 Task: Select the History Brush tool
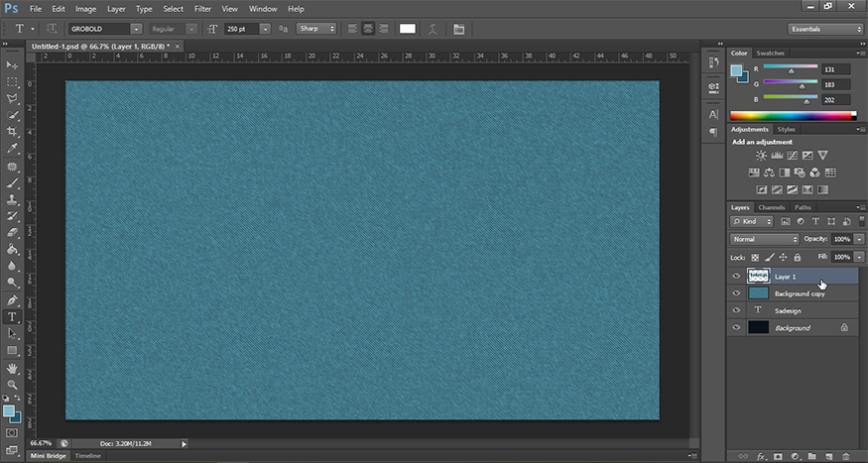(12, 216)
